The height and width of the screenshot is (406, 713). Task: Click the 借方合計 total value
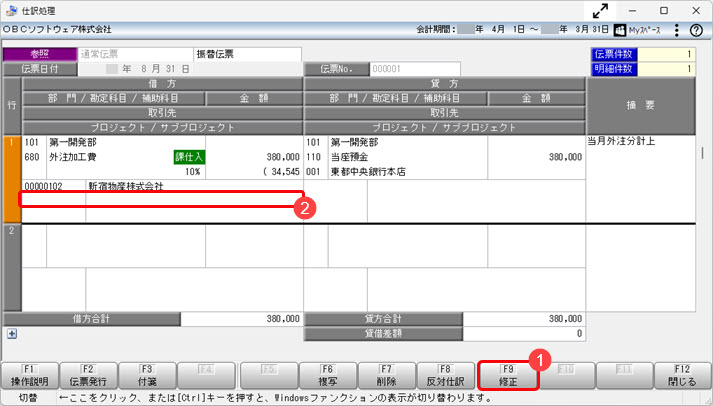tap(242, 319)
